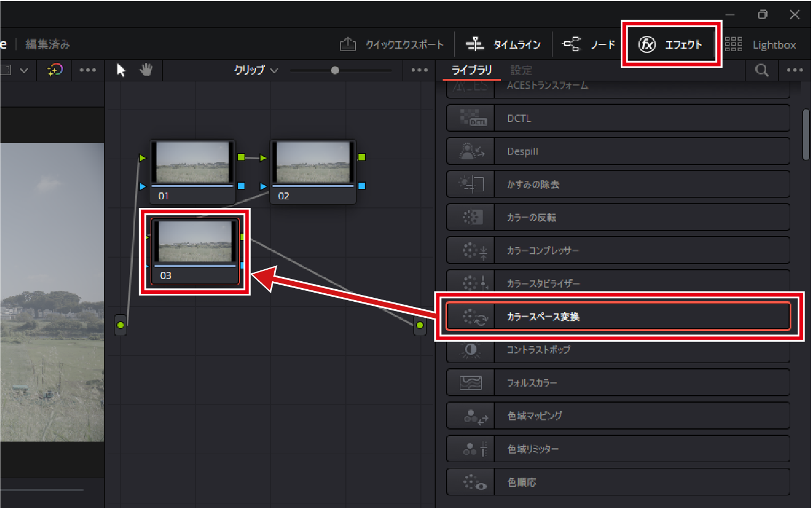Select the Despill effect
The height and width of the screenshot is (508, 812).
pyautogui.click(x=618, y=152)
